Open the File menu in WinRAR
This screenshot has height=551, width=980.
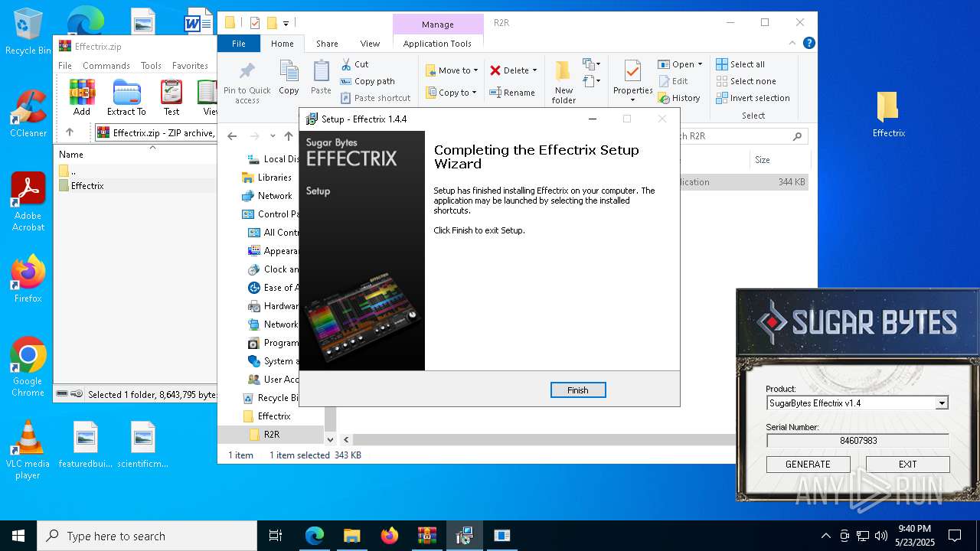(x=65, y=66)
